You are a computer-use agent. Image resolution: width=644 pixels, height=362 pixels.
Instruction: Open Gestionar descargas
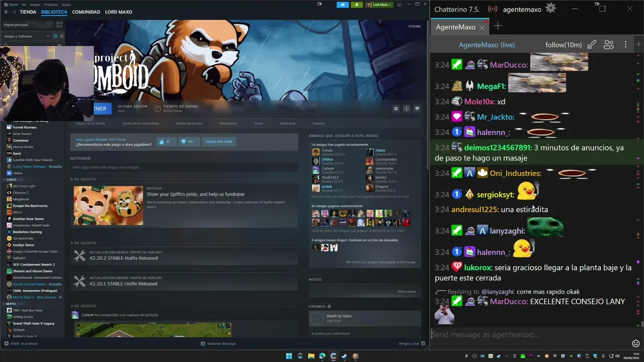coord(218,343)
